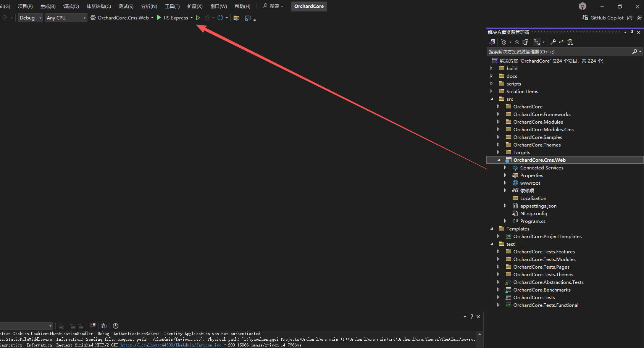The height and width of the screenshot is (348, 644).
Task: Pin the Solution Explorer panel
Action: tap(632, 32)
